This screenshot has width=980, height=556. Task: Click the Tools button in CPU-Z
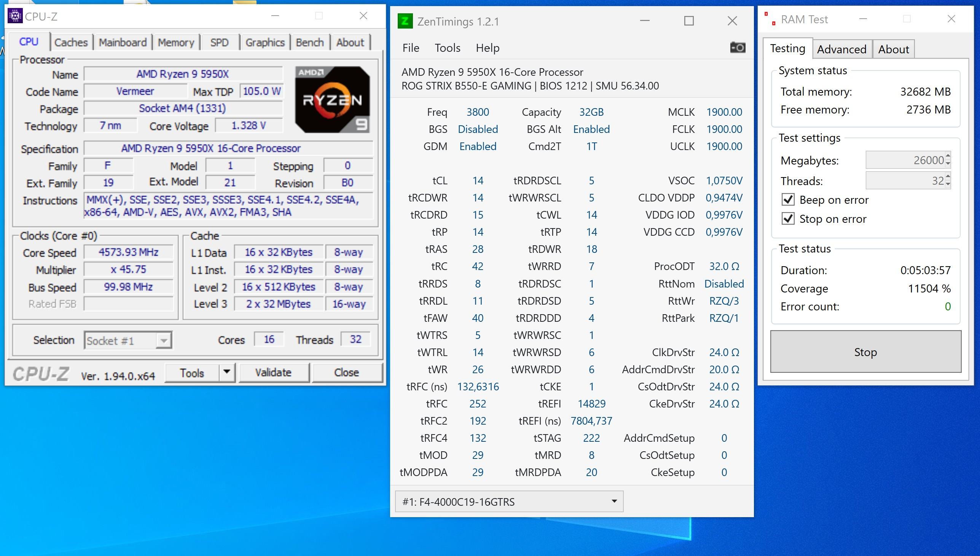coord(192,372)
